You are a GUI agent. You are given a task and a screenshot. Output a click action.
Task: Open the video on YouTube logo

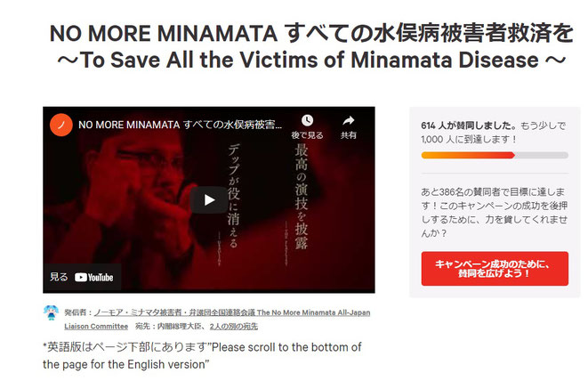pos(93,277)
